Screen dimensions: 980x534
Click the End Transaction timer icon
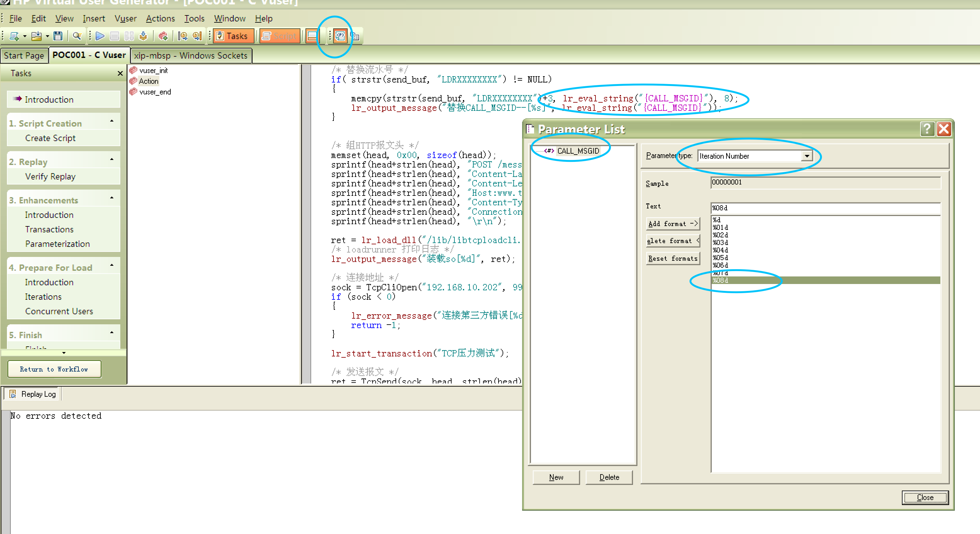pos(197,36)
